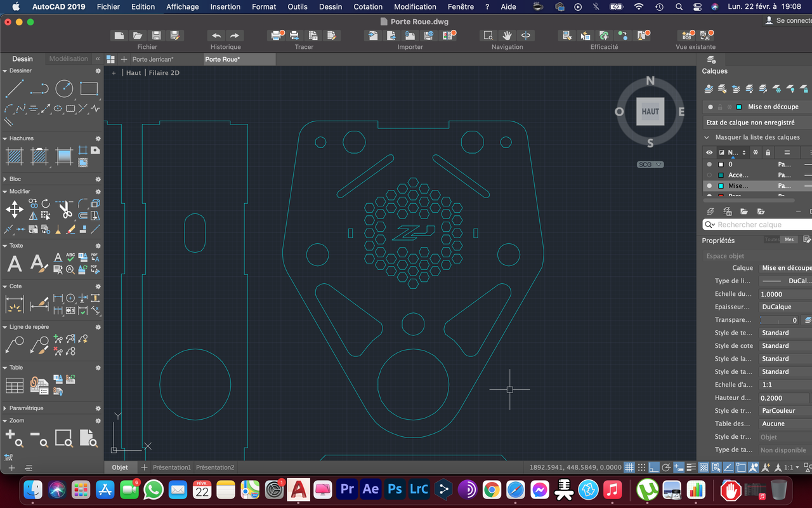Switch to the Porte Jerrican* drawing tab
Image resolution: width=812 pixels, height=508 pixels.
(153, 59)
